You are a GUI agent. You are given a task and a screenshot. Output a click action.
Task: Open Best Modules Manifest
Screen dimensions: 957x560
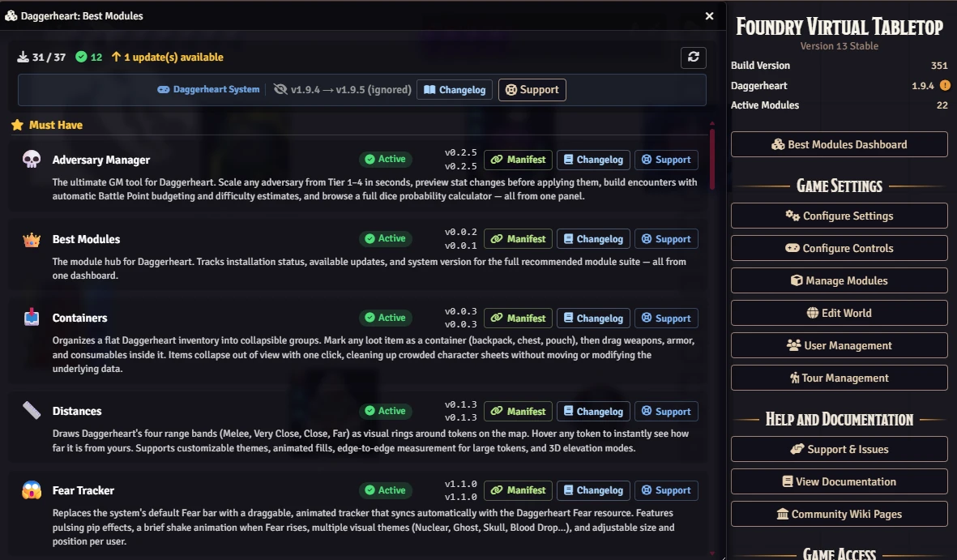pyautogui.click(x=518, y=239)
